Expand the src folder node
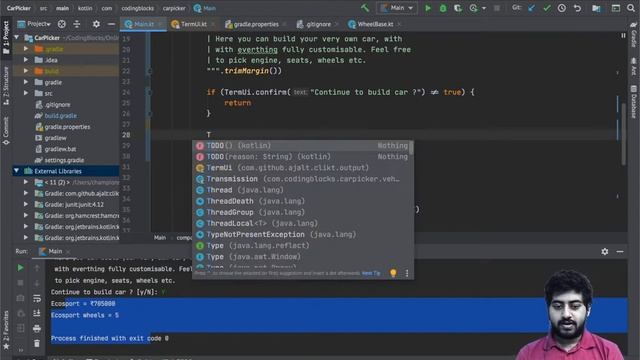640x360 pixels. [x=26, y=93]
